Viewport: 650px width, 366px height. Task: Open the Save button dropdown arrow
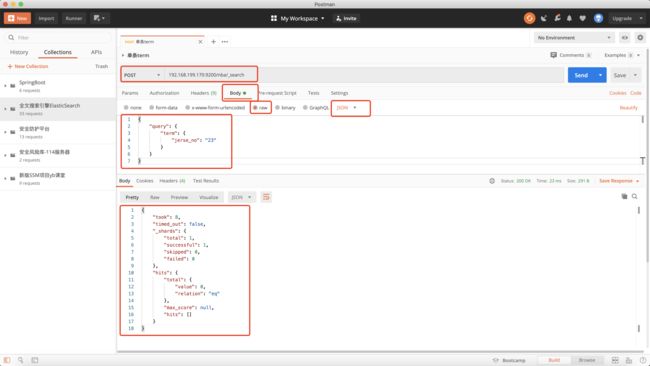635,75
